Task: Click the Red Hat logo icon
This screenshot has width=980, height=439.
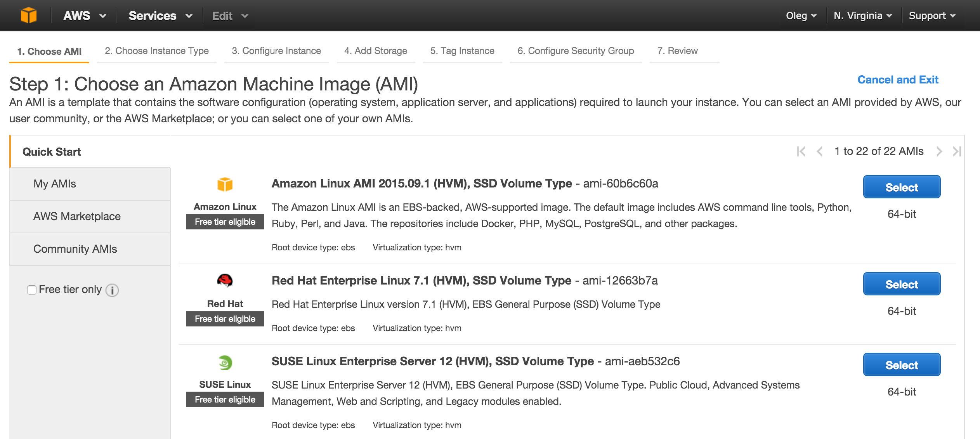Action: (225, 280)
